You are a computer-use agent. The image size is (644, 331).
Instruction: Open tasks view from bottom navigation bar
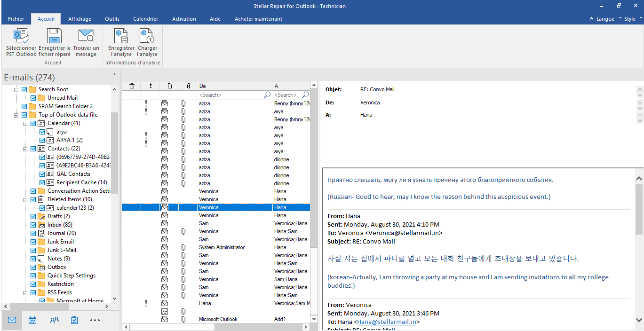click(74, 320)
